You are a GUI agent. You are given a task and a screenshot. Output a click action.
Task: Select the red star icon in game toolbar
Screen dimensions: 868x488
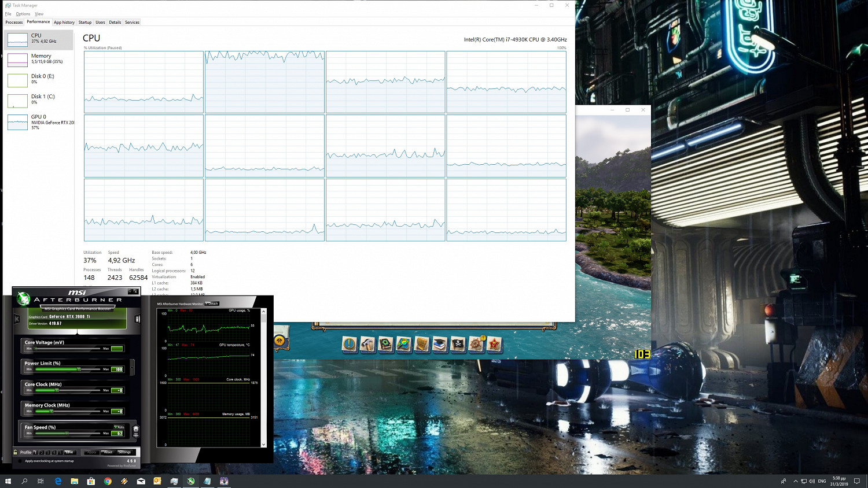coord(494,345)
